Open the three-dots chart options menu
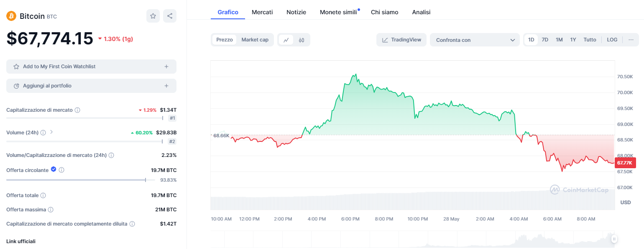 631,40
